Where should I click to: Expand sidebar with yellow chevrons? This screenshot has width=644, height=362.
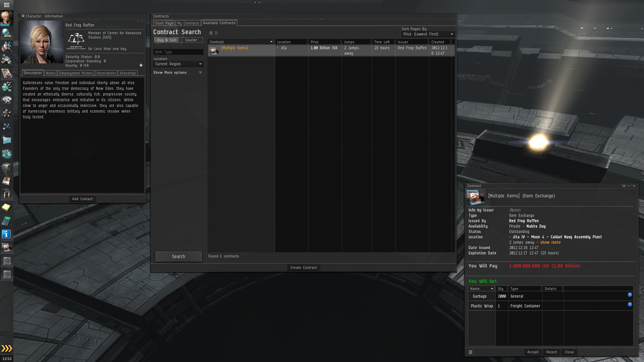click(x=6, y=349)
